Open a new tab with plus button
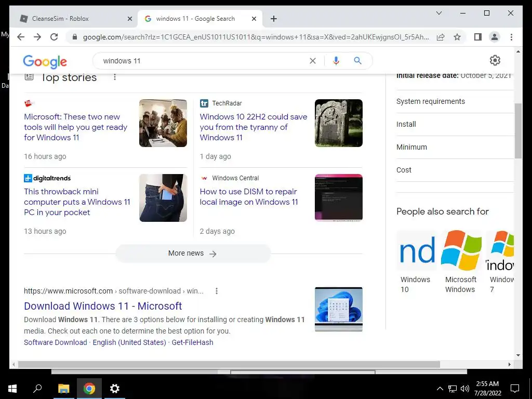Viewport: 532px width, 399px height. (x=274, y=19)
